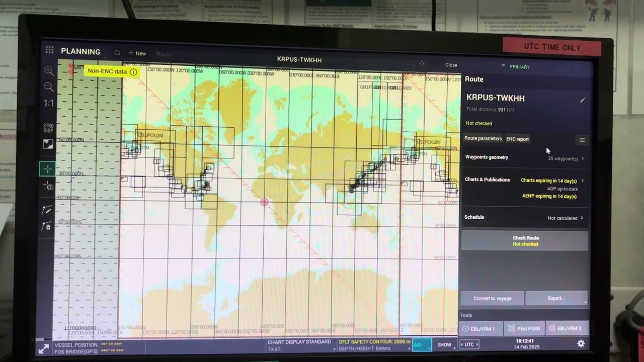Screen dimensions: 644x362
Task: Open Chart Display Standard dropdown
Action: (301, 345)
